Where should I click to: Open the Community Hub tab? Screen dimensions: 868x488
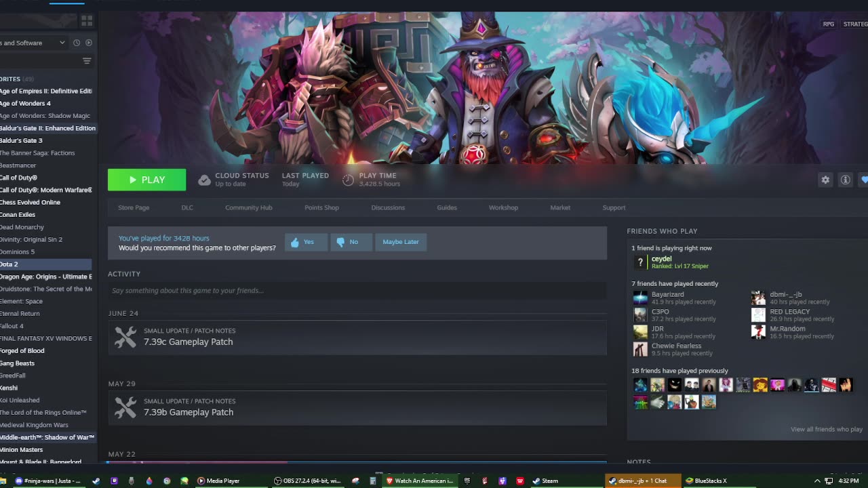(x=248, y=207)
